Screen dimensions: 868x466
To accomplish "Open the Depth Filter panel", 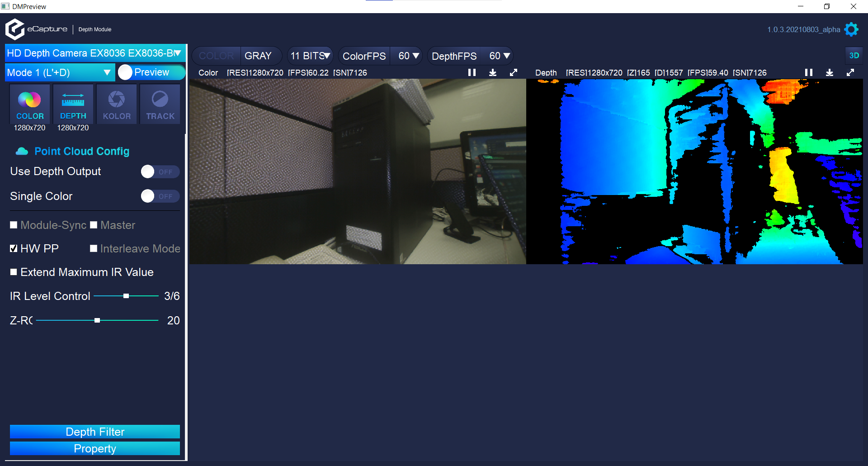I will tap(94, 432).
